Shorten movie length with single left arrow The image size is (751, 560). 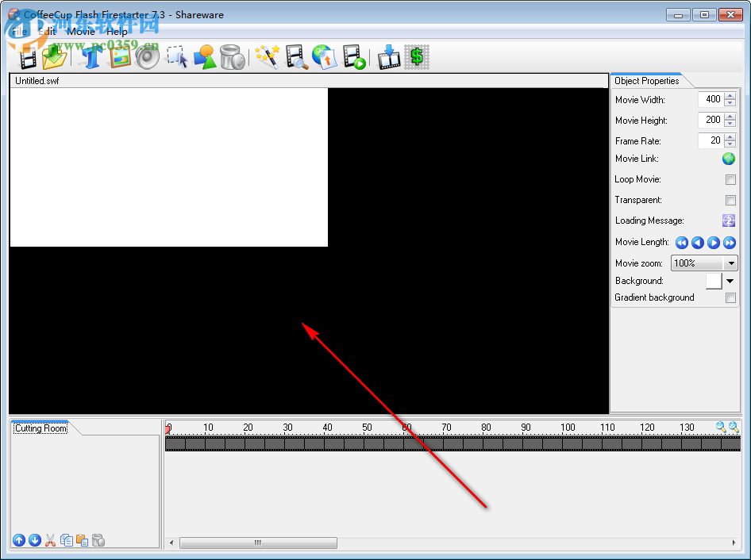(697, 243)
